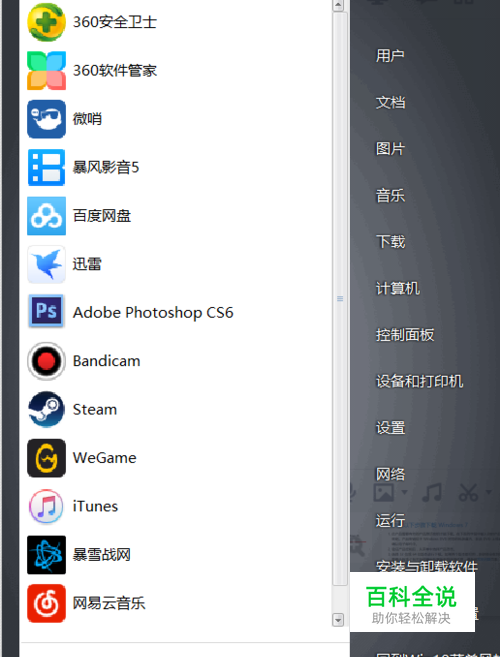Open the Photoshop Ps icon
The height and width of the screenshot is (657, 500).
tap(46, 311)
